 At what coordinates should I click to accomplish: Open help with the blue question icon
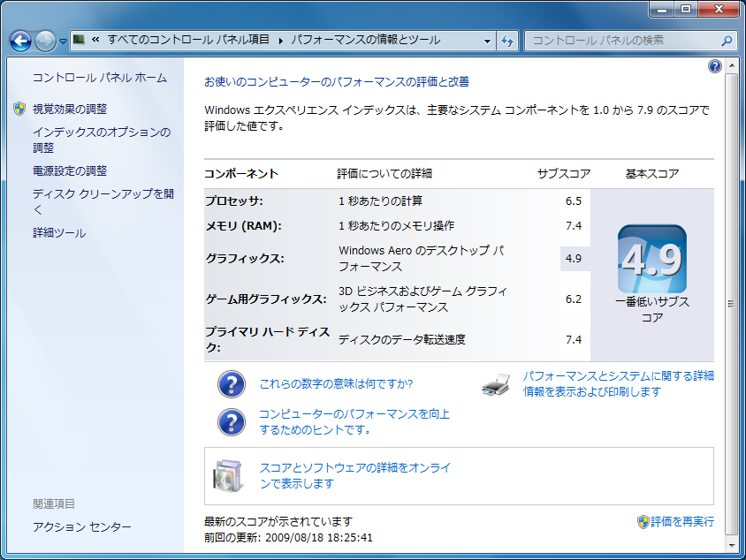(x=714, y=66)
